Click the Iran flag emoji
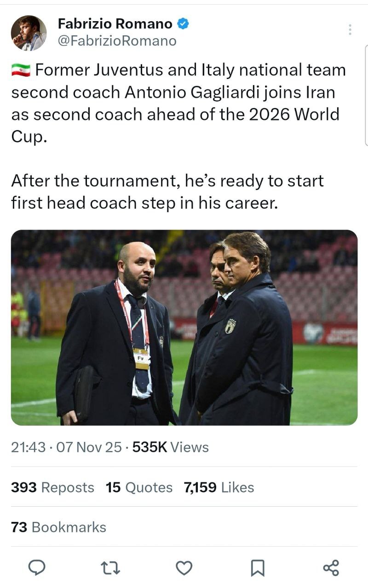This screenshot has width=368, height=588. tap(21, 71)
